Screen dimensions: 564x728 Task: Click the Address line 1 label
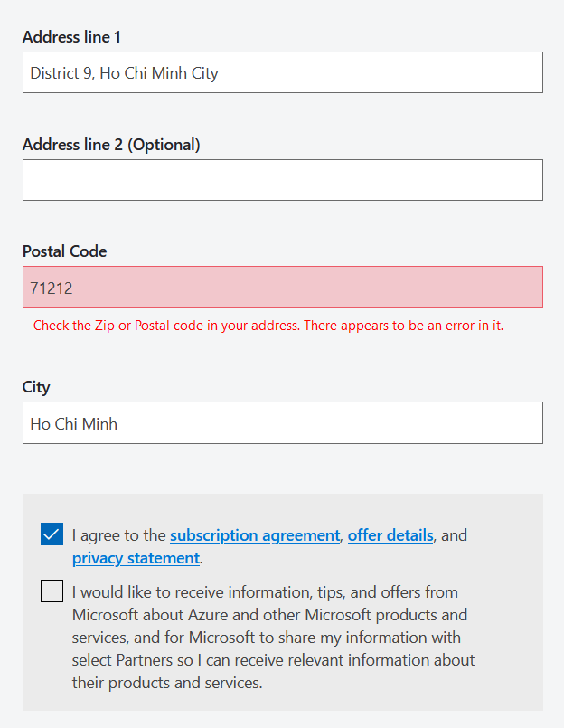(71, 37)
